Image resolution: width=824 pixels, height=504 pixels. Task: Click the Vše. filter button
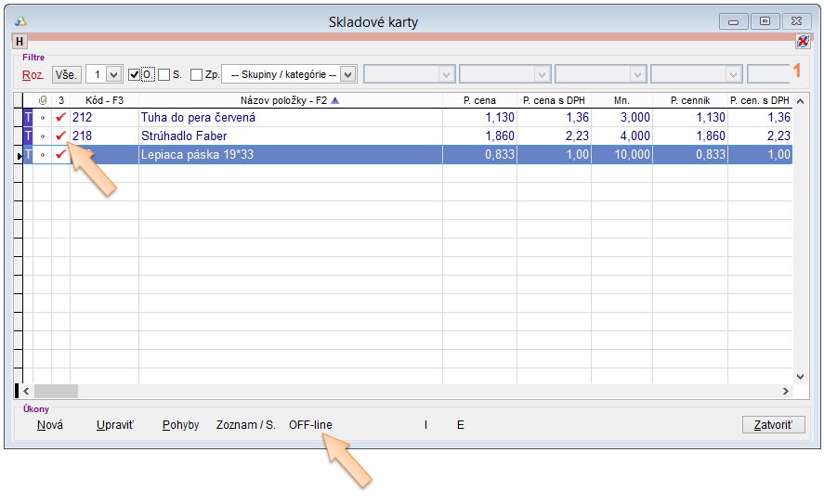coord(66,74)
